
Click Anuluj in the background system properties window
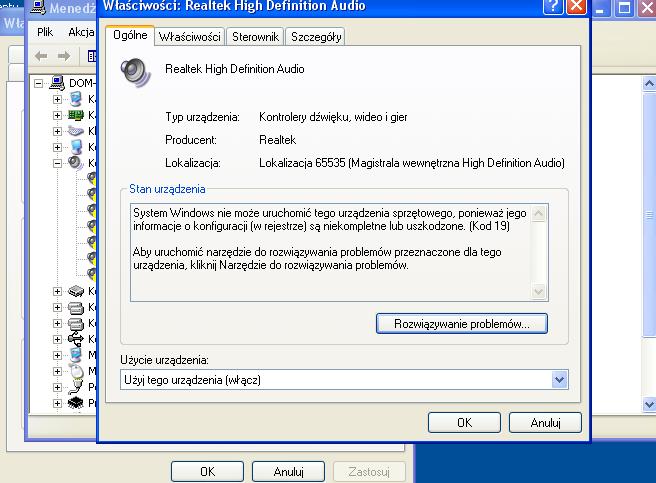click(x=288, y=472)
